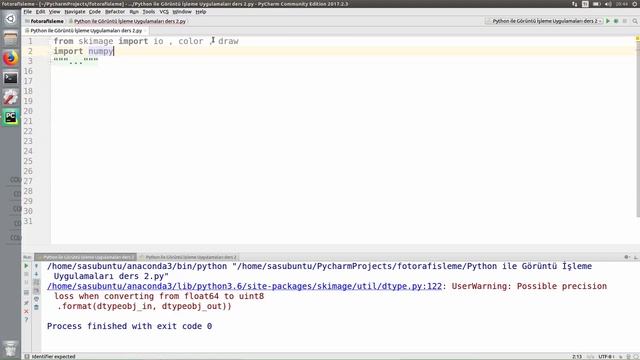Viewport: 640px width, 360px height.
Task: Open the Files manager from launcher
Action: pyautogui.click(x=11, y=39)
